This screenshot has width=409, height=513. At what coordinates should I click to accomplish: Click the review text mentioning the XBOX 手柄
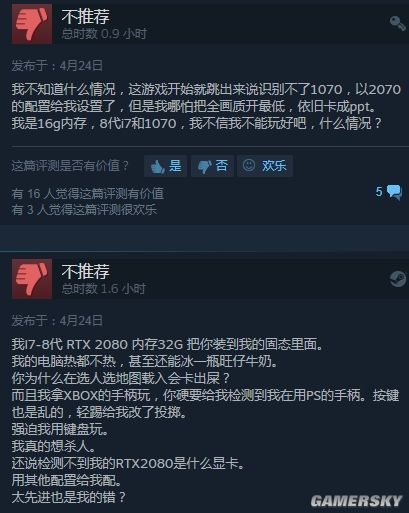[x=205, y=404]
